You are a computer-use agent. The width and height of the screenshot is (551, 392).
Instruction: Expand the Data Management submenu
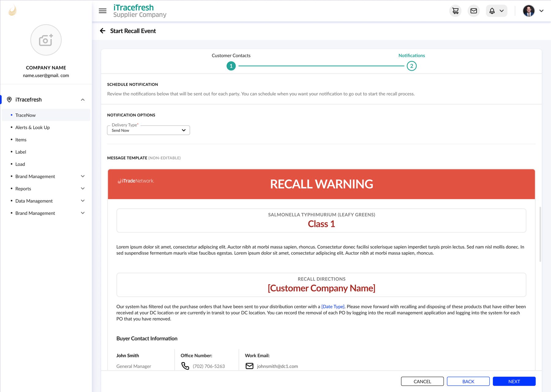click(83, 201)
